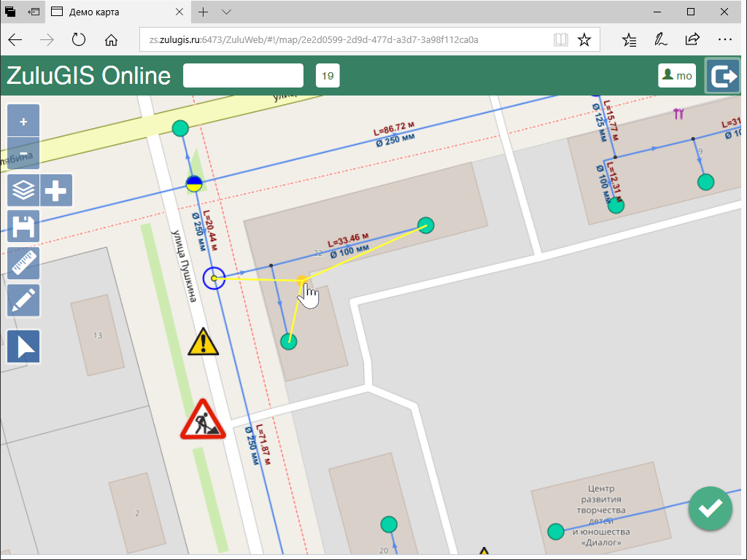This screenshot has height=560, width=747.
Task: Click the map zoom in plus button
Action: coord(23,121)
